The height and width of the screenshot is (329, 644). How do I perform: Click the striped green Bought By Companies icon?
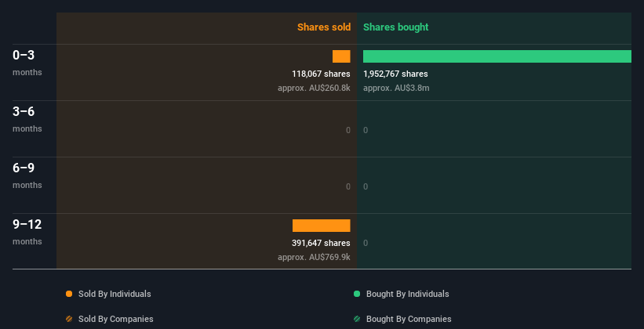[357, 319]
